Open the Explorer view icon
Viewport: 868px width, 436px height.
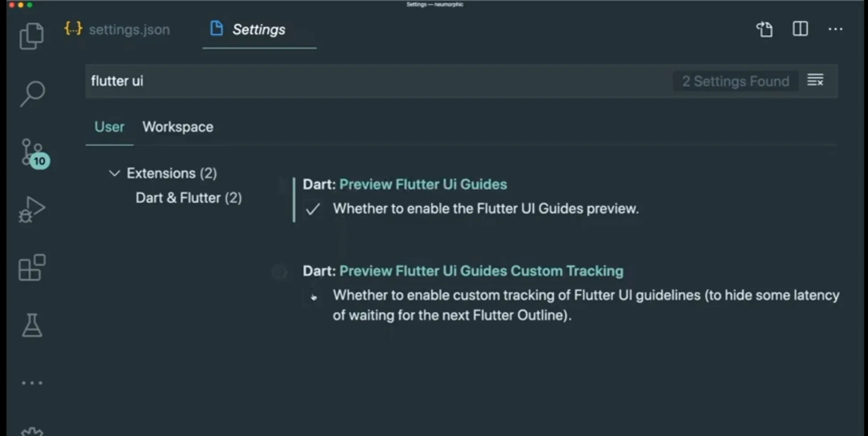(32, 36)
